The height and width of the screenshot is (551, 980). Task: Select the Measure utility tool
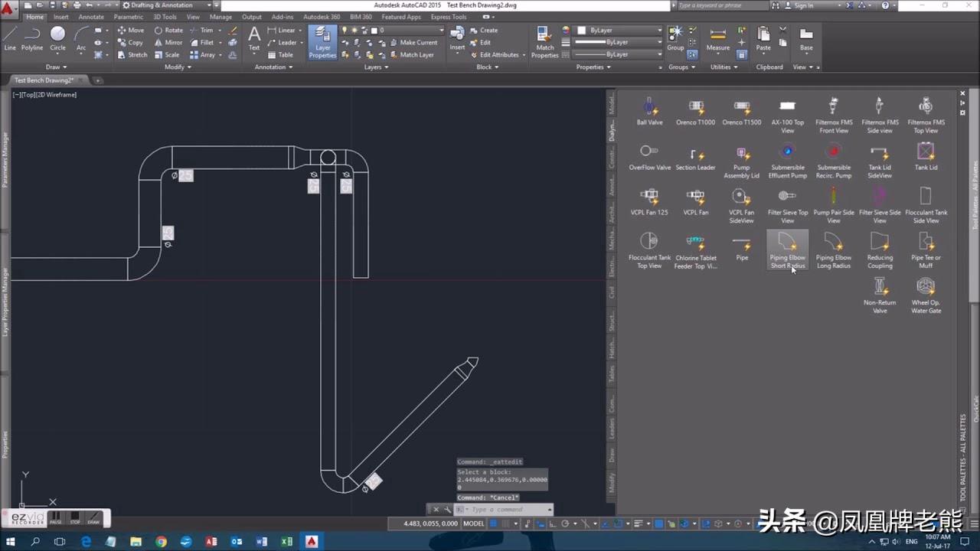(717, 38)
